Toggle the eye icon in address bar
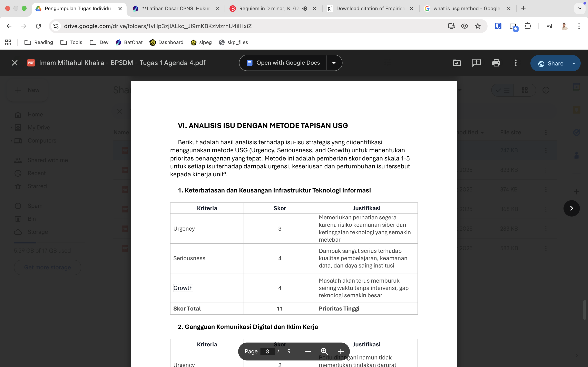This screenshot has height=367, width=588. click(464, 26)
